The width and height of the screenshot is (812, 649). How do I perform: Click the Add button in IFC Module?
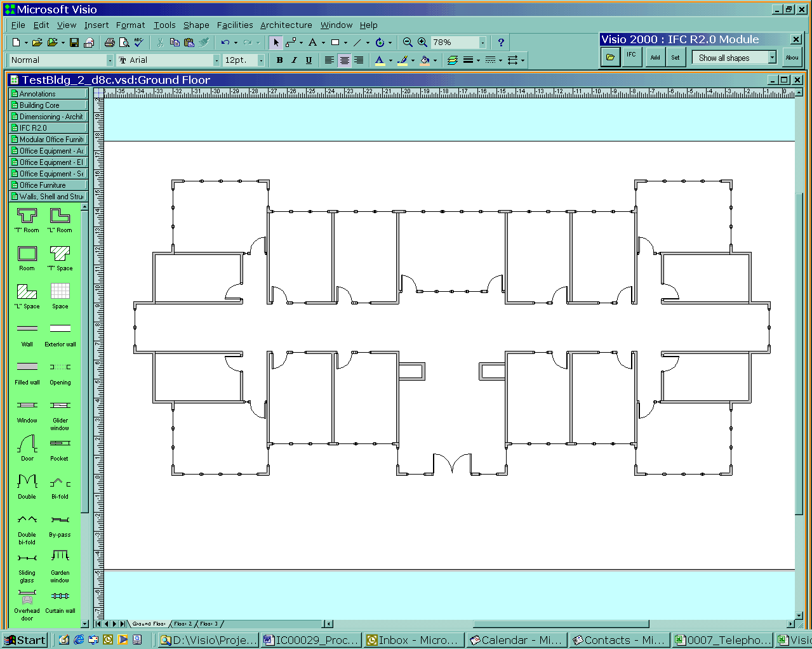[x=655, y=57]
